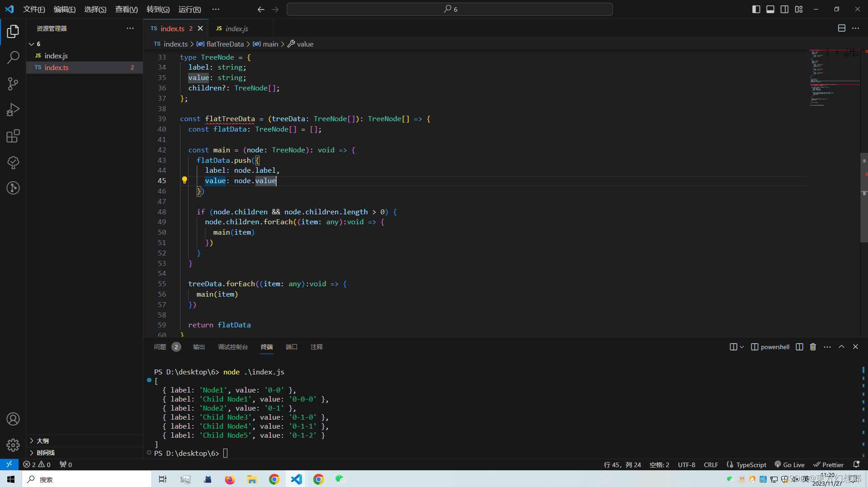Click errors and warnings count in status bar
The width and height of the screenshot is (868, 487).
pos(37,465)
